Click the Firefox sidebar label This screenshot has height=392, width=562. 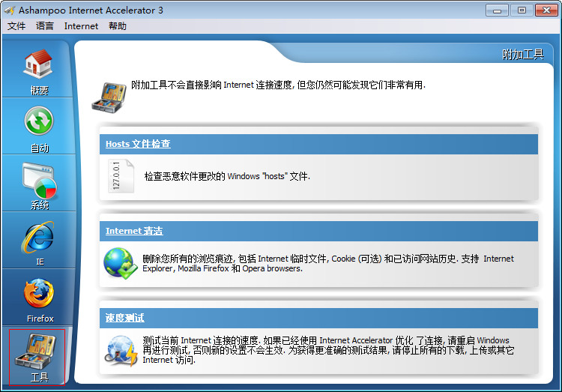(x=40, y=319)
